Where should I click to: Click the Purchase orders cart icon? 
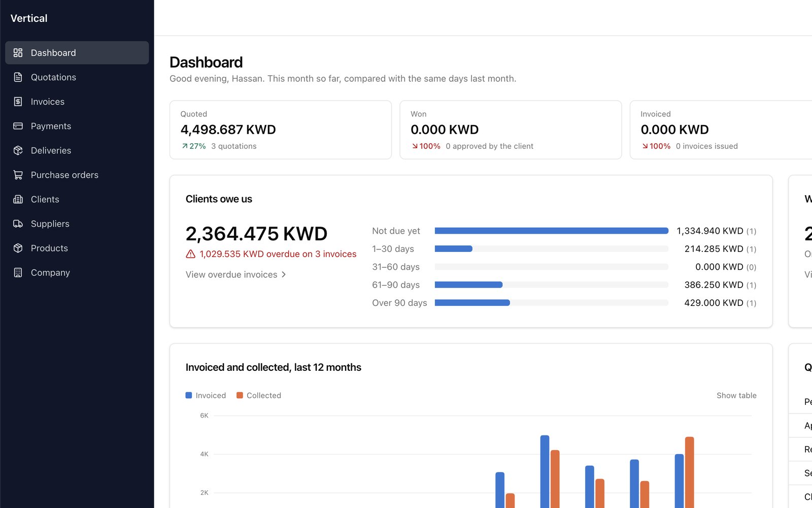point(18,175)
